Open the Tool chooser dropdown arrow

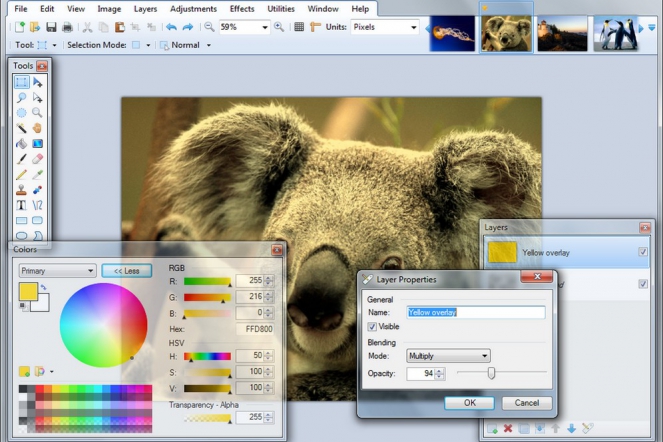(x=54, y=45)
